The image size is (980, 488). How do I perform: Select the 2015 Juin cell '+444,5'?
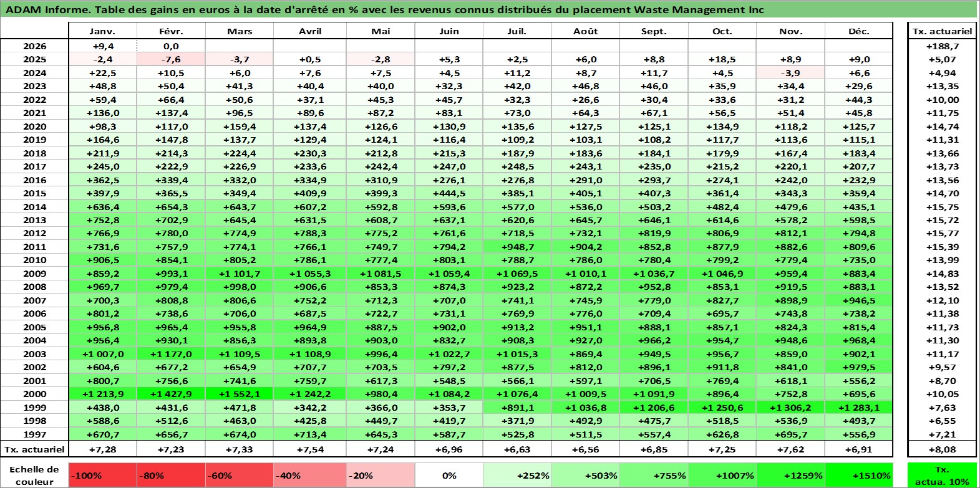(449, 193)
